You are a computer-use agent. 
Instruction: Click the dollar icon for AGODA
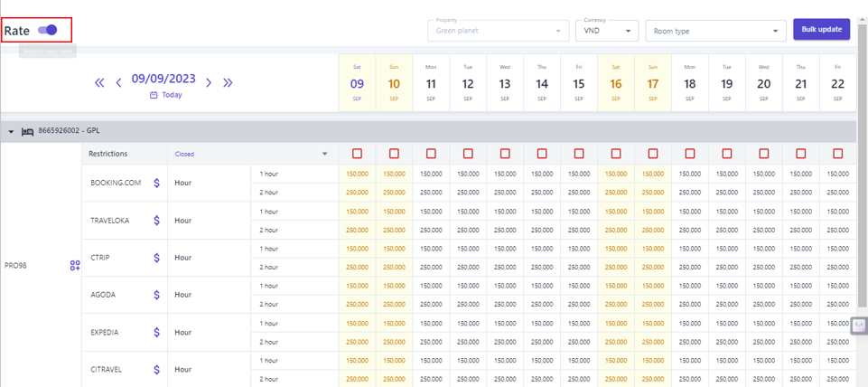tap(156, 295)
